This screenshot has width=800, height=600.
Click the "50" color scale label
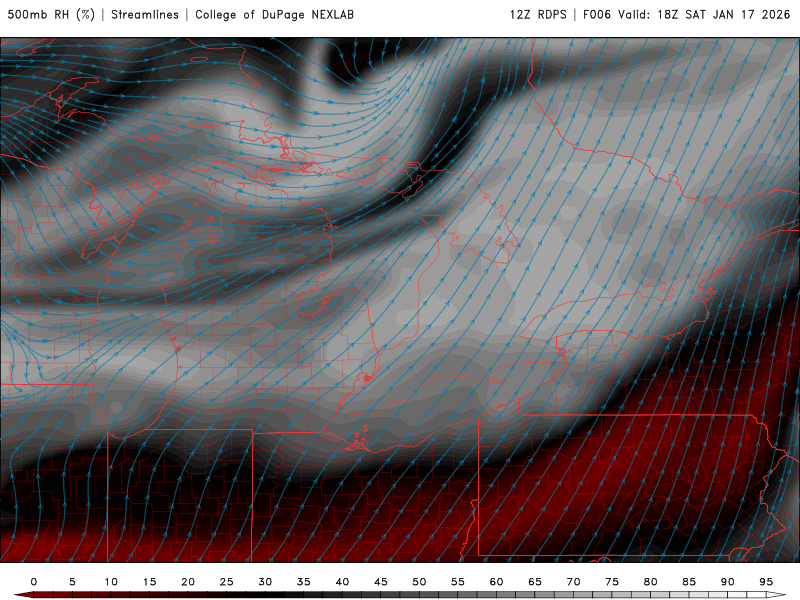pyautogui.click(x=419, y=582)
